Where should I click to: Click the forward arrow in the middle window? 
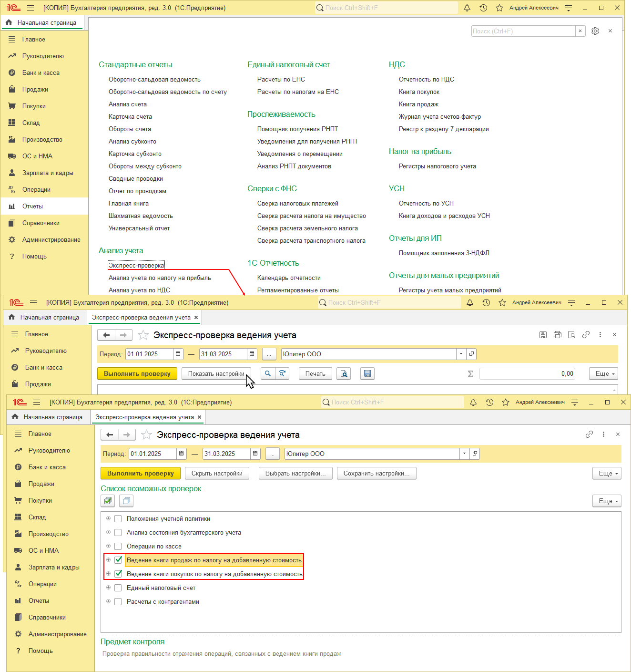[123, 335]
